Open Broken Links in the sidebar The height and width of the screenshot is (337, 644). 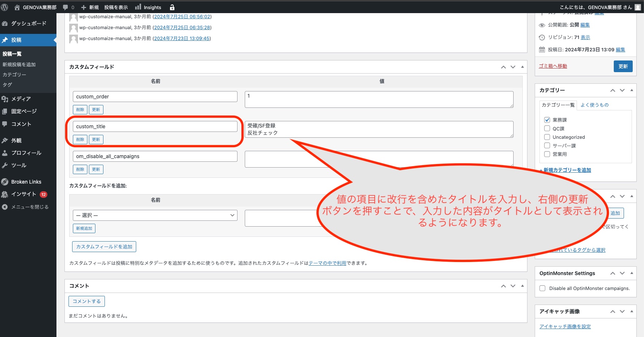26,182
